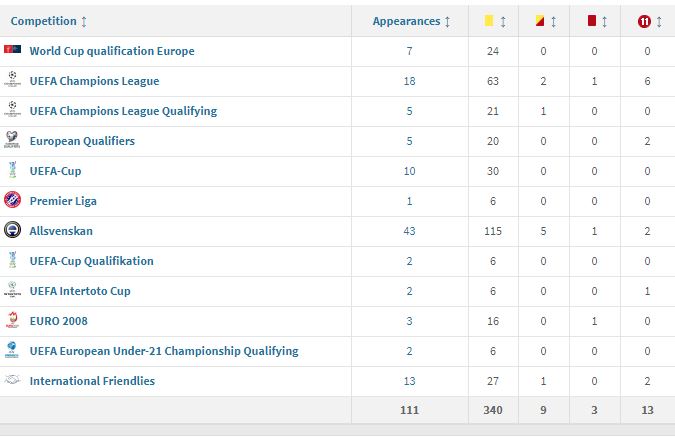Open World Cup qualification Europe link

tap(112, 51)
